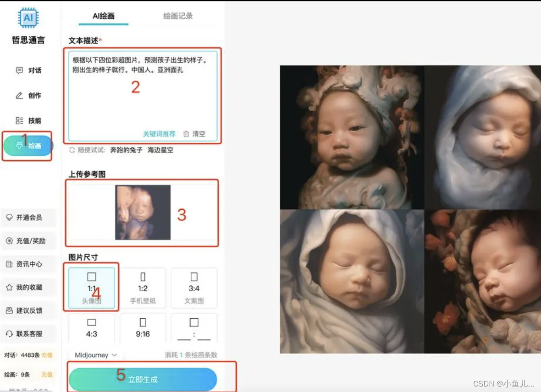Open 开通会员 membership page
The image size is (541, 392).
point(28,218)
